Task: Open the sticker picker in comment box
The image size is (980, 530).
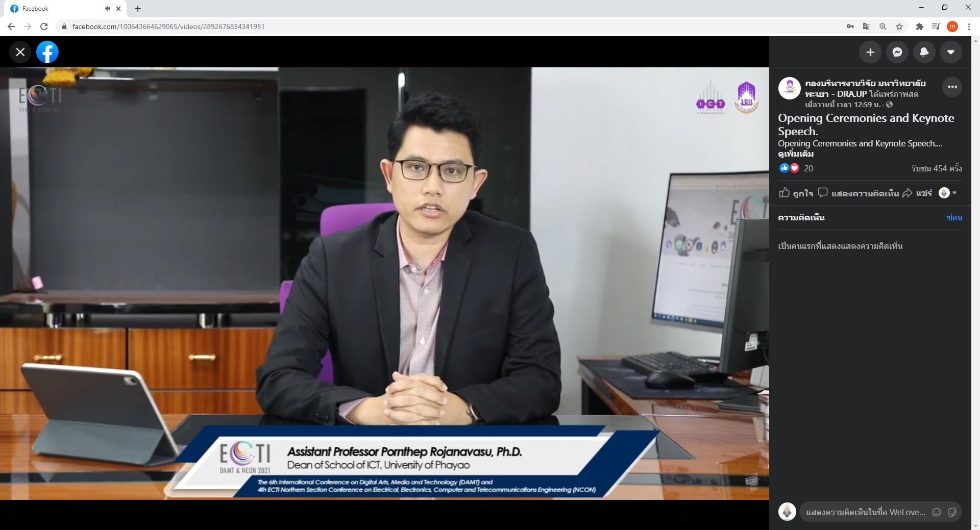Action: 952,512
